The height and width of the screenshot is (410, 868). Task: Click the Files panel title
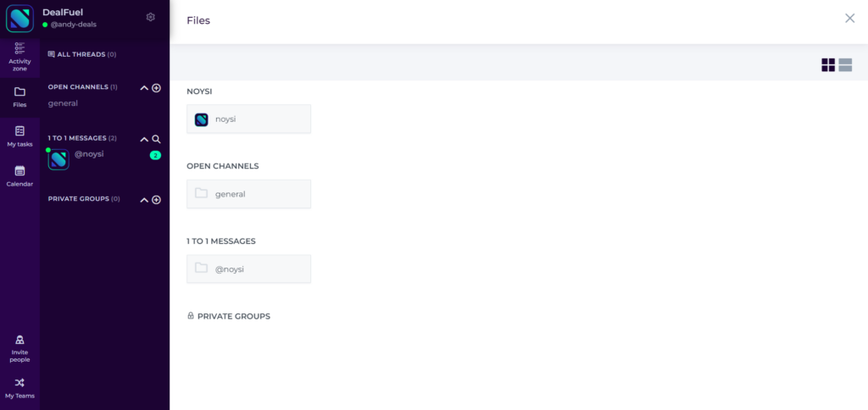tap(198, 20)
